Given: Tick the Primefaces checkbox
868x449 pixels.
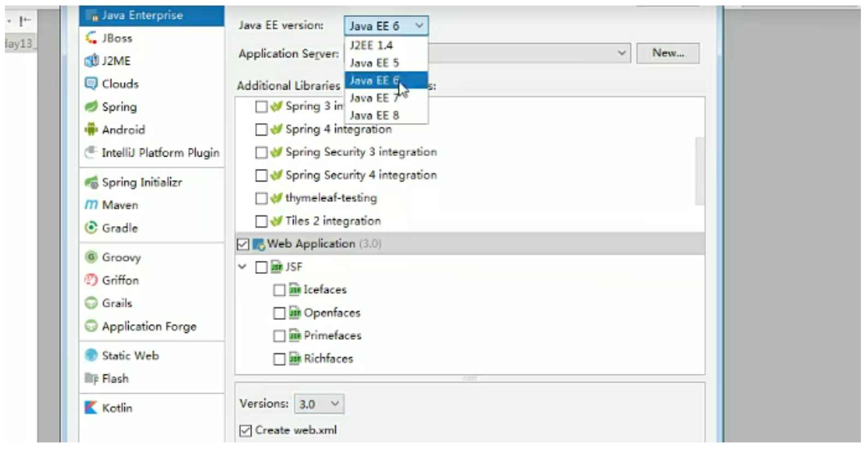Looking at the screenshot, I should click(279, 336).
